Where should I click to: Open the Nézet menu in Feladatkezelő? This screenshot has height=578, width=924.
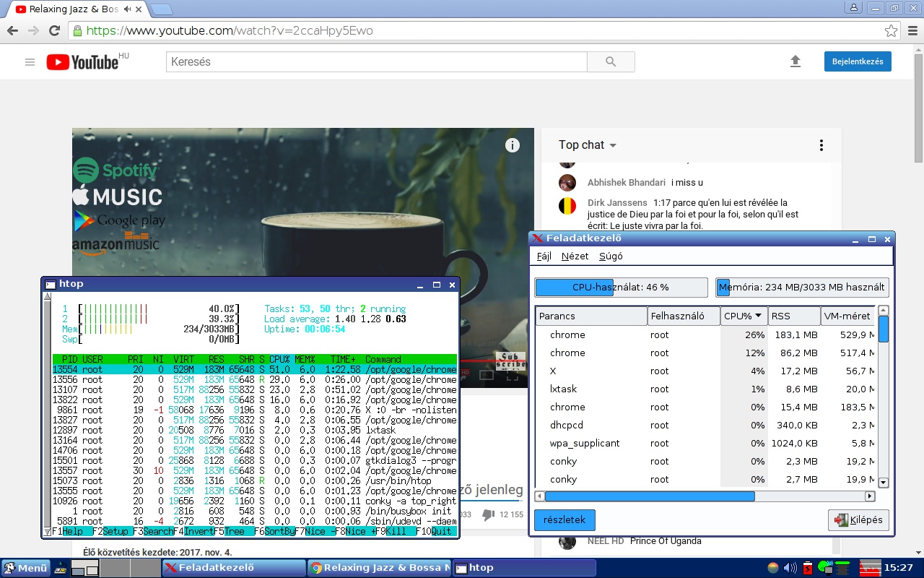(x=575, y=256)
